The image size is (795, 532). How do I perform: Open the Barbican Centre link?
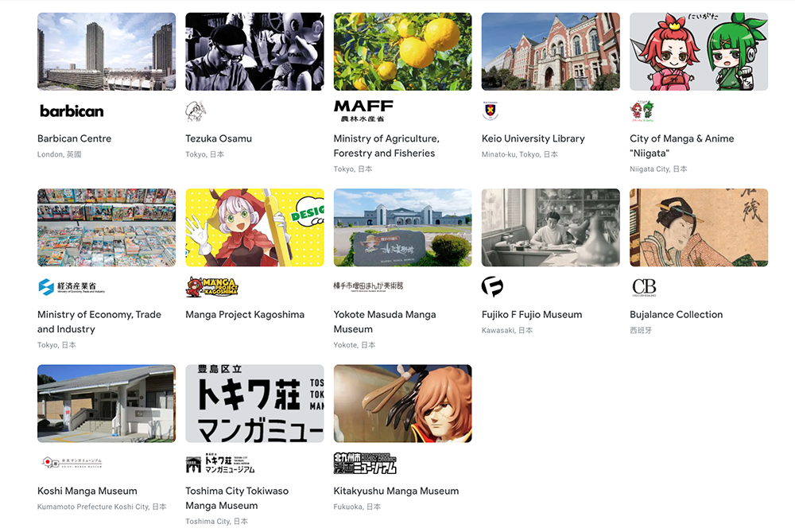75,138
